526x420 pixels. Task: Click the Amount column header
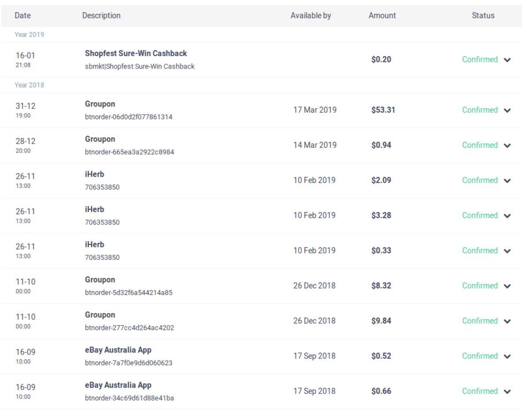pos(382,15)
